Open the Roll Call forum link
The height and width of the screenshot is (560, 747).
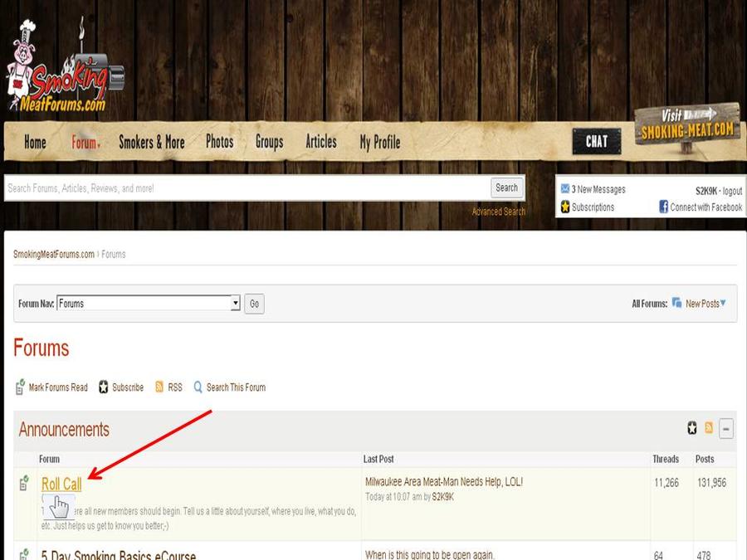pos(61,485)
